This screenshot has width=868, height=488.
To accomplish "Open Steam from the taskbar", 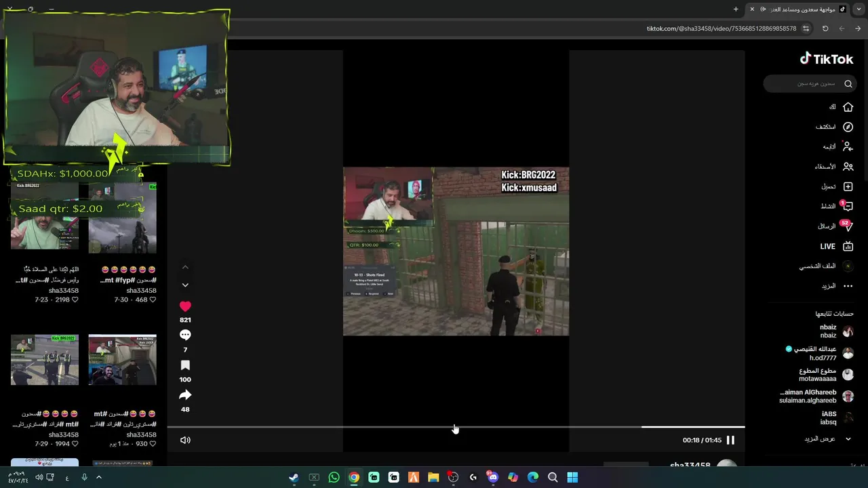I will coord(294,477).
